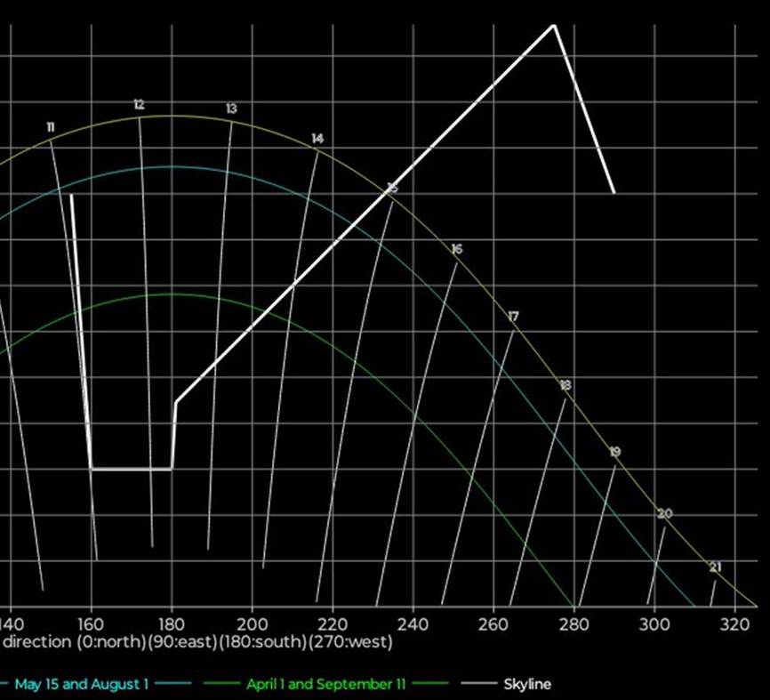Select the hour 12 marker label

(x=139, y=103)
